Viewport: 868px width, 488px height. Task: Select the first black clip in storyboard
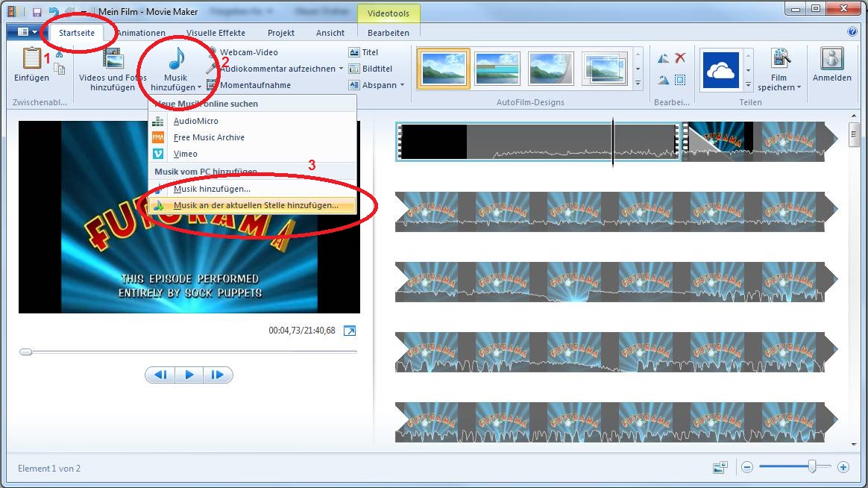coord(433,142)
